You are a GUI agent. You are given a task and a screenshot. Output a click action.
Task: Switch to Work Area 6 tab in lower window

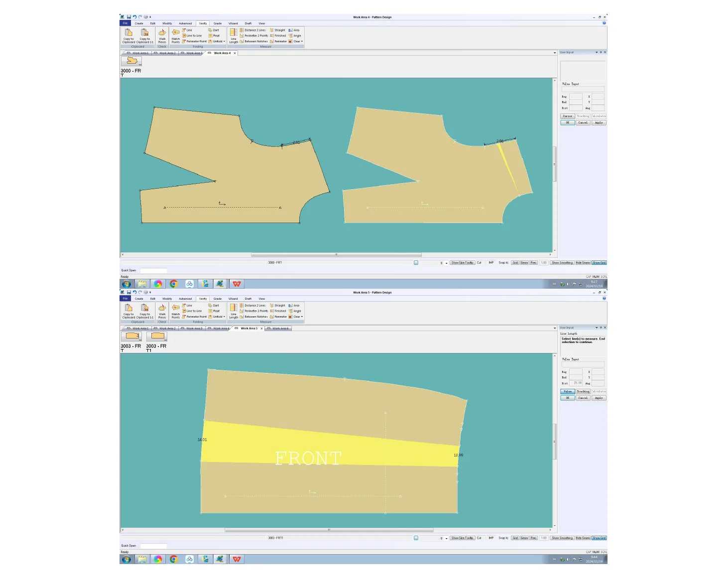point(278,329)
